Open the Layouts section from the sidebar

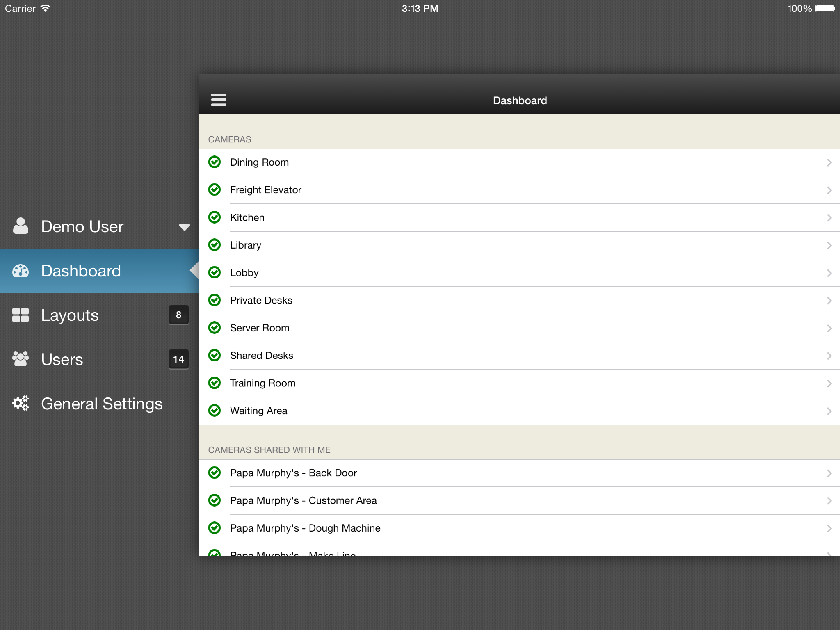click(x=70, y=315)
